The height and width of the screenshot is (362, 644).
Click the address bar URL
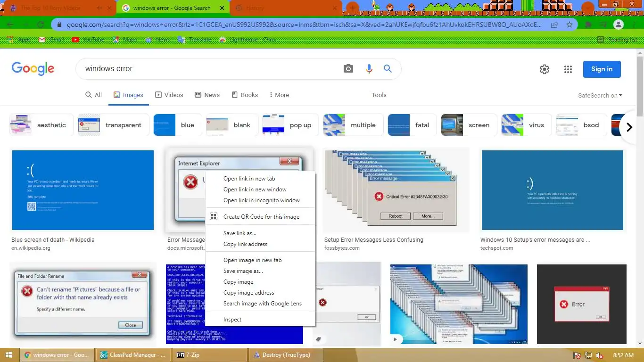[x=304, y=25]
